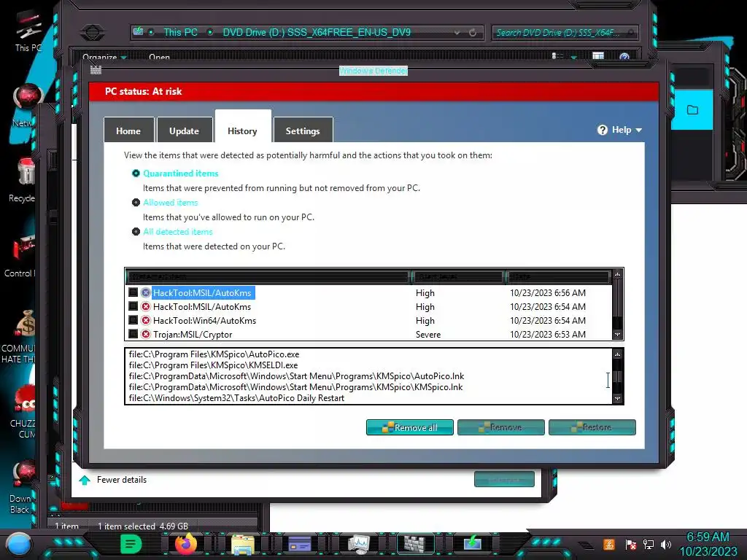Check the selected 6:56 AM HackTool:MSIL/AutoKms box
Viewport: 747px width, 560px height.
[133, 292]
